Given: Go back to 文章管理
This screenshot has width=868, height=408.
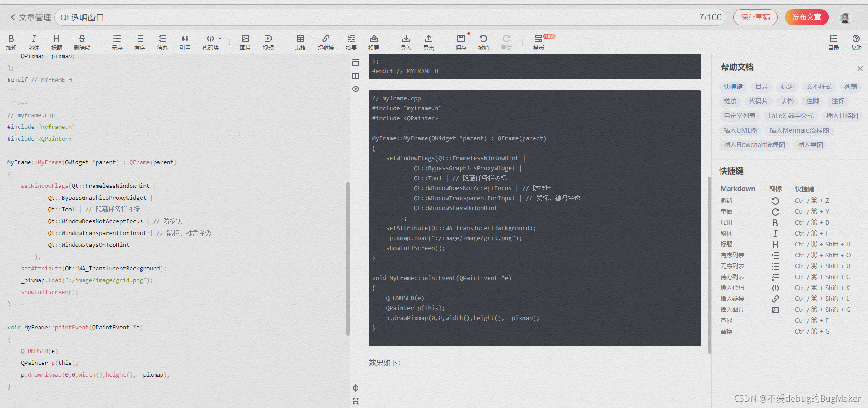Looking at the screenshot, I should [30, 17].
